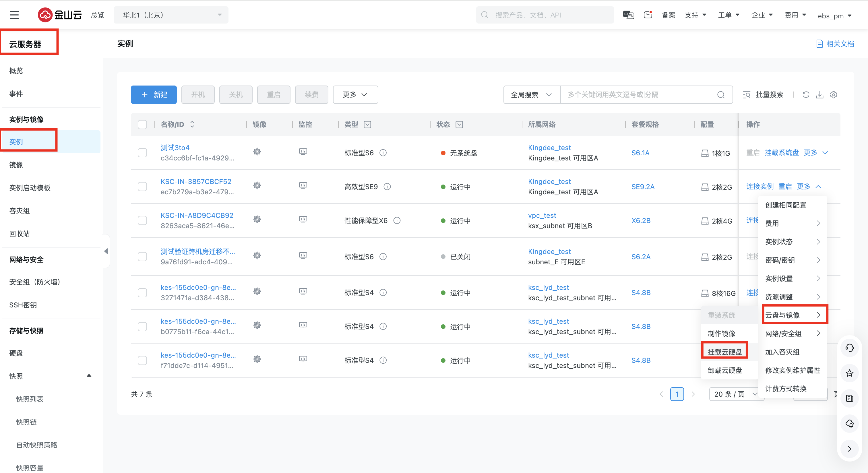Select 挂载云硬盘 from submenu
The width and height of the screenshot is (868, 473).
click(x=724, y=352)
